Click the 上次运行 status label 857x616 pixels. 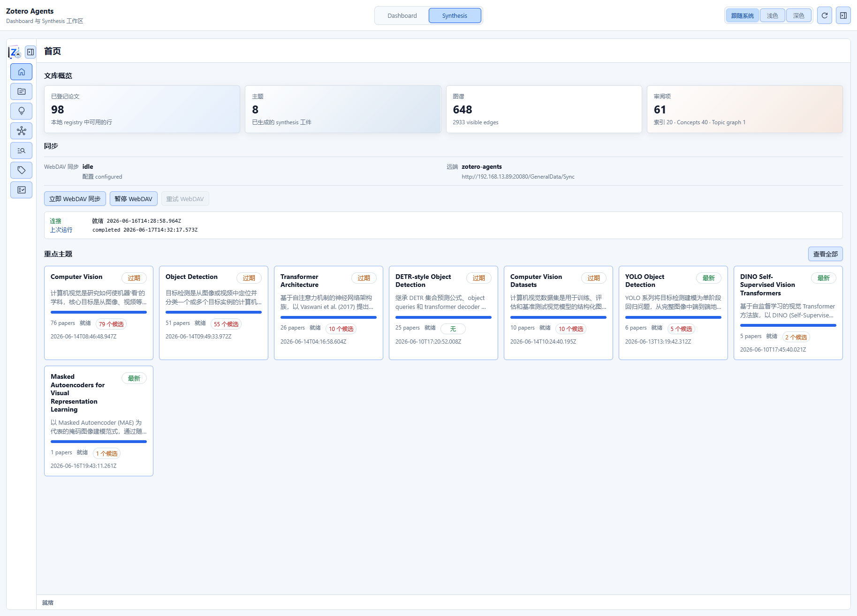pos(61,230)
